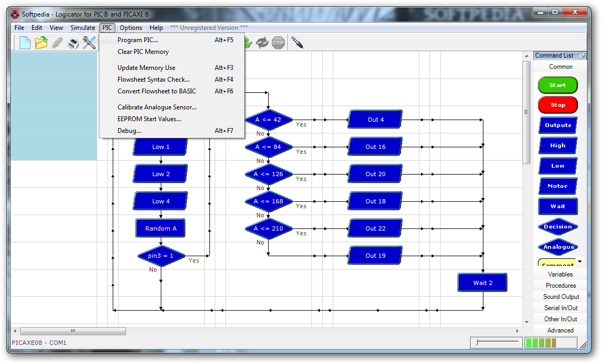Choose Debug... from the PIC menu
The width and height of the screenshot is (602, 364).
coord(171,131)
